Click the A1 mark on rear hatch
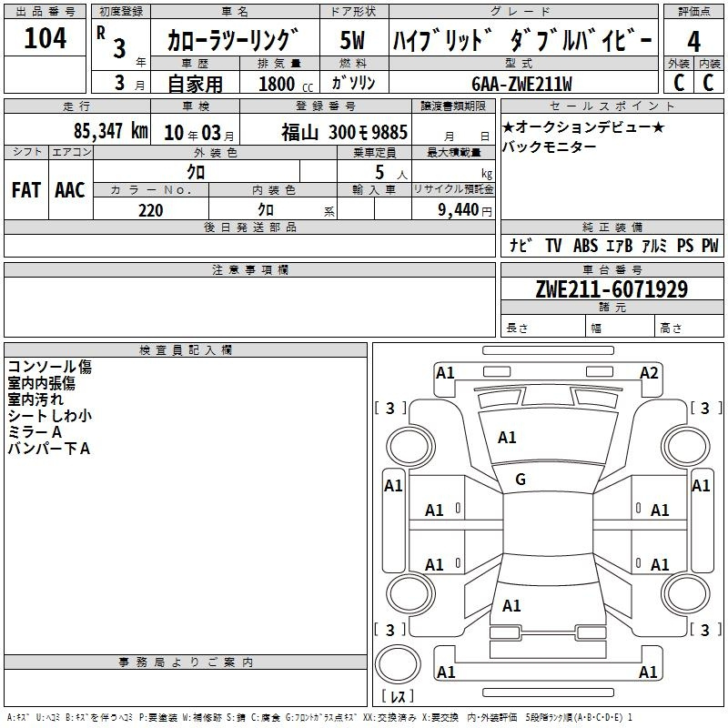 511,605
